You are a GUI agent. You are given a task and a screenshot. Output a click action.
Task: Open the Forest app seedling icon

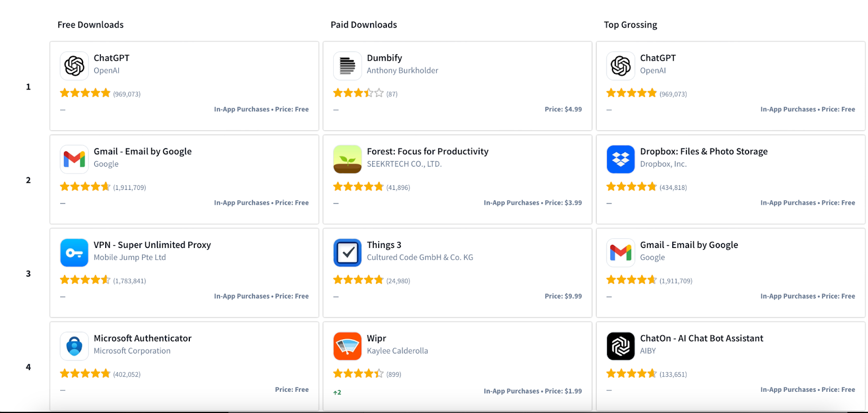click(x=348, y=160)
